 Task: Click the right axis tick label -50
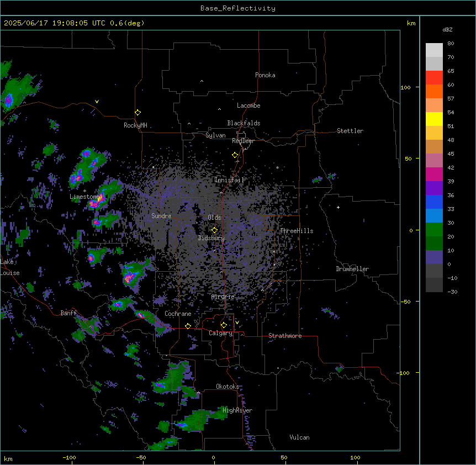405,302
